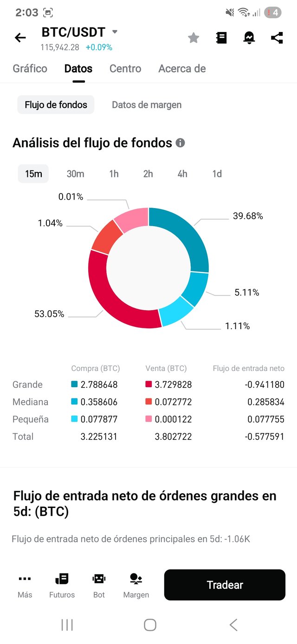Select the 15m timeframe
Image resolution: width=297 pixels, height=644 pixels.
pyautogui.click(x=33, y=174)
